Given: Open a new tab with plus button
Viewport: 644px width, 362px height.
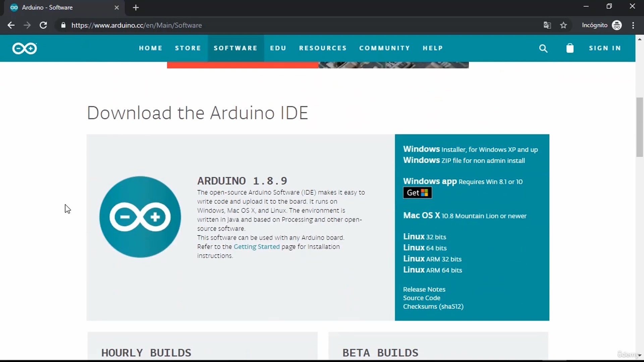Looking at the screenshot, I should tap(136, 7).
